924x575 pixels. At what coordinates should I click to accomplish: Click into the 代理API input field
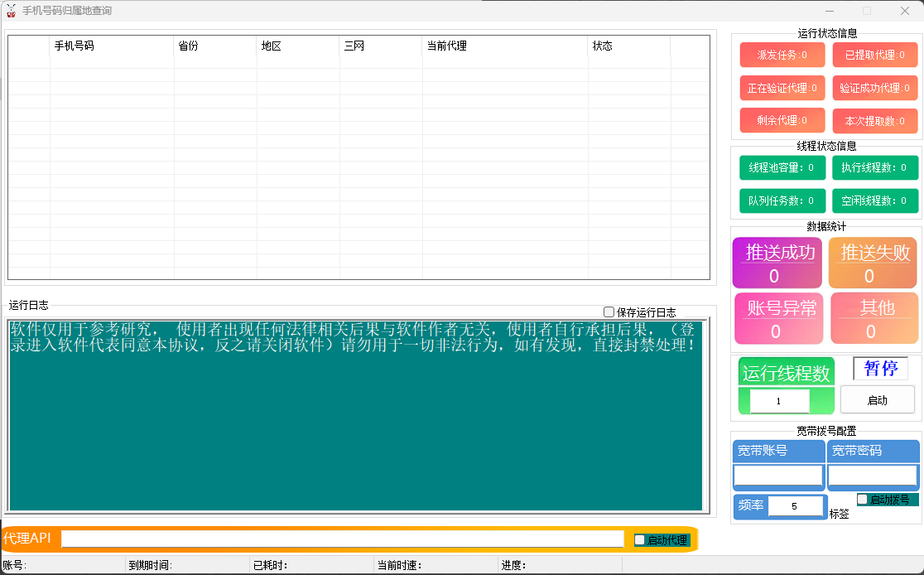(x=342, y=539)
